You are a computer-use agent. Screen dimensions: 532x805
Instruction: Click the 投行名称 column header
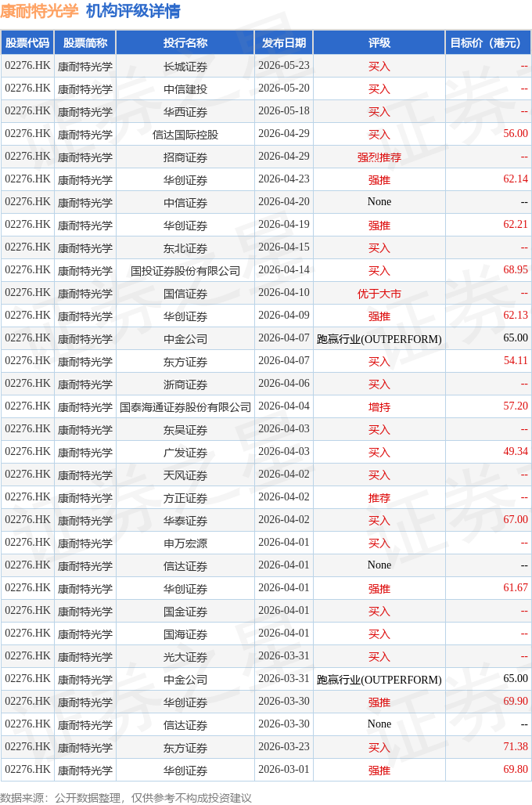[x=185, y=43]
